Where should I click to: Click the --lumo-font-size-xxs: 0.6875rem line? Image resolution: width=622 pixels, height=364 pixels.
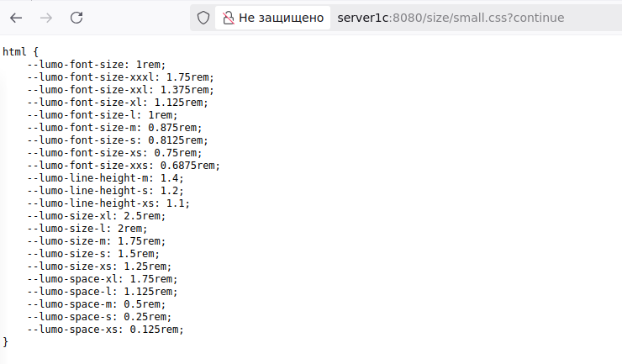(124, 166)
